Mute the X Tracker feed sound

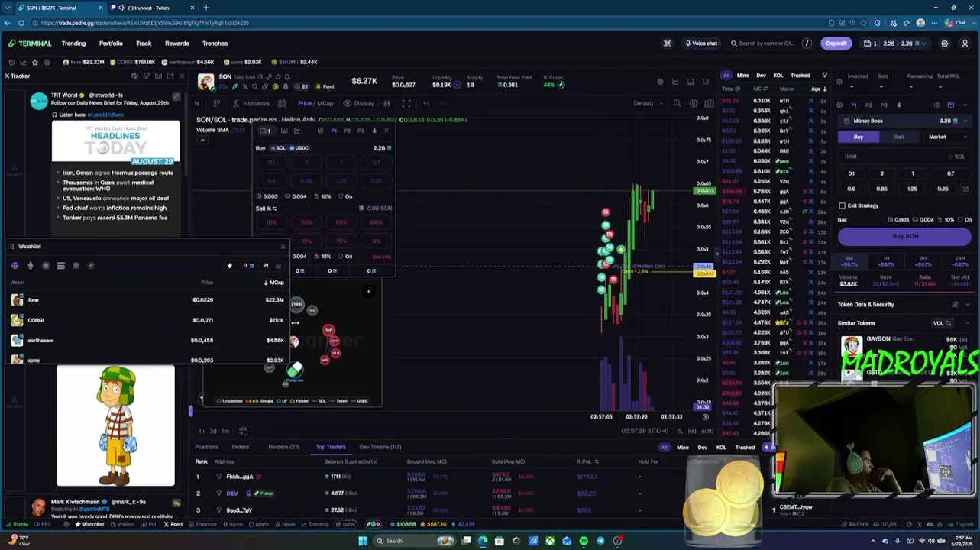[134, 76]
